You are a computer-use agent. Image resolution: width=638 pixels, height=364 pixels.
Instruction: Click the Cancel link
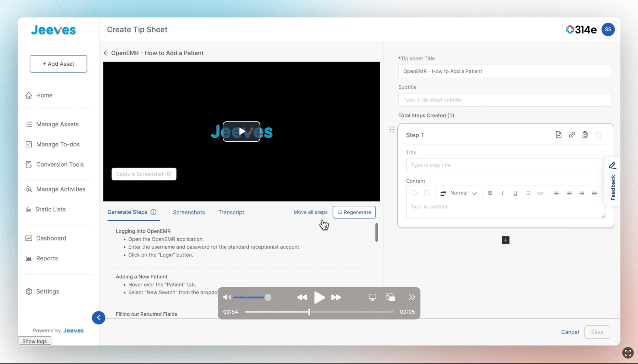570,332
